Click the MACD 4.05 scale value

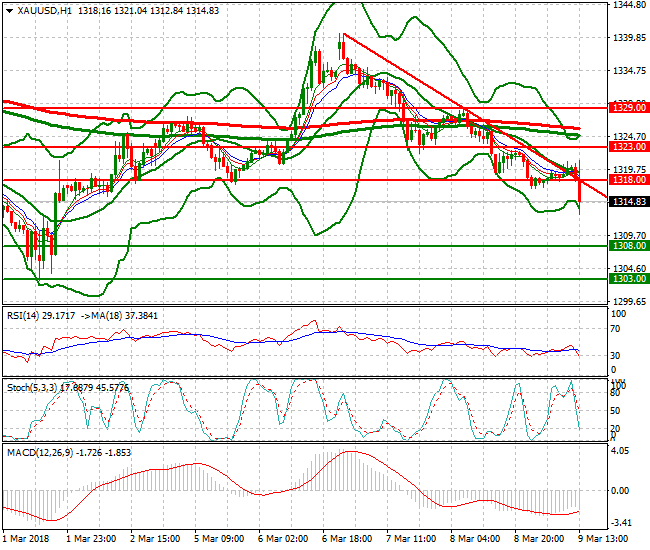620,451
